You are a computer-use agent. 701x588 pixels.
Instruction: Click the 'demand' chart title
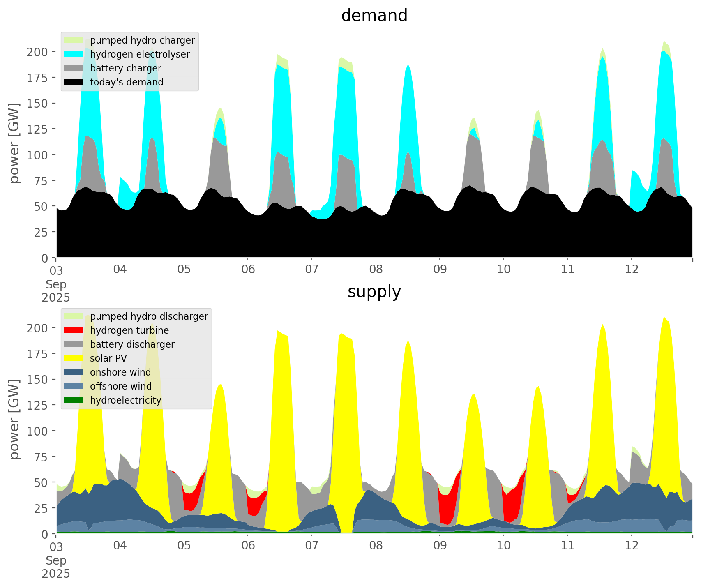click(374, 16)
